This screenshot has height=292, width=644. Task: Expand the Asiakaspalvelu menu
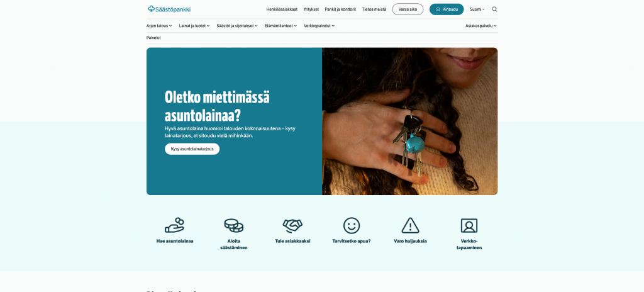pyautogui.click(x=481, y=26)
